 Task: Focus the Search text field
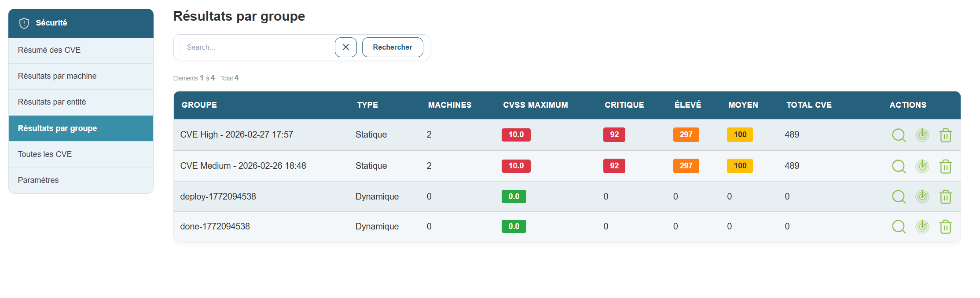coord(255,47)
